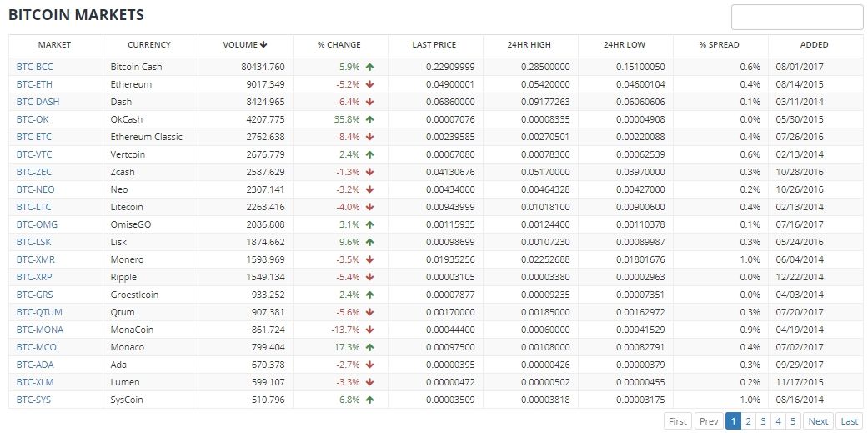868x433 pixels.
Task: Sort table by % Change column header
Action: coord(340,45)
